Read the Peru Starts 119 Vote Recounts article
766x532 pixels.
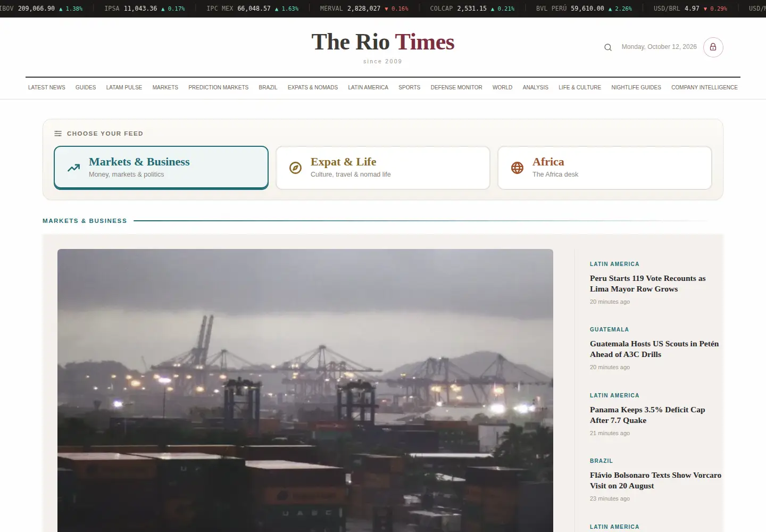(648, 284)
